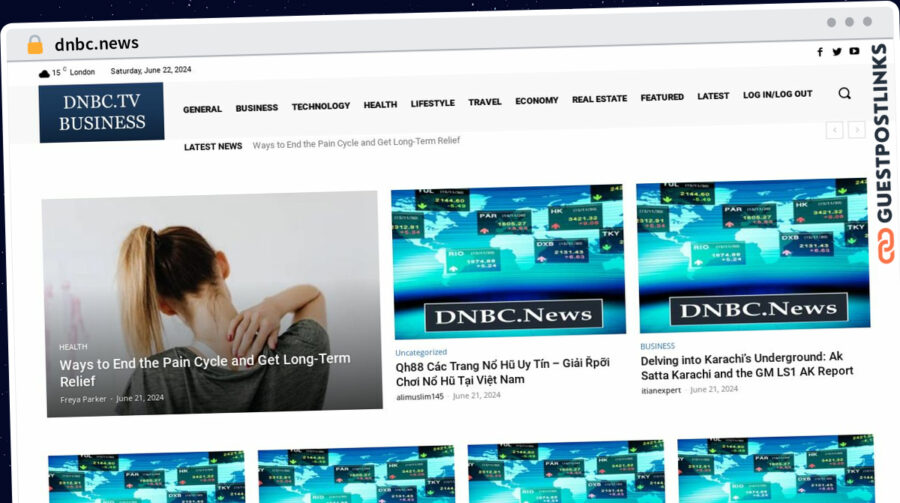Click Business category above Karachi article
Screen dimensions: 900x503
[657, 346]
